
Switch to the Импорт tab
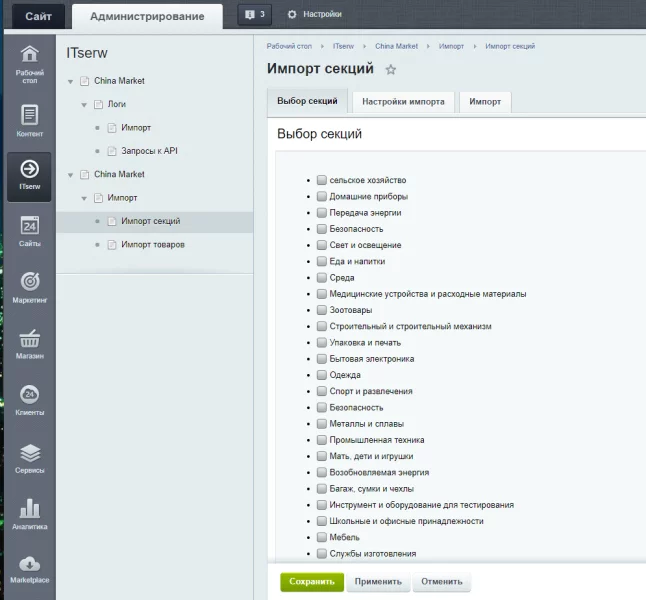coord(485,102)
